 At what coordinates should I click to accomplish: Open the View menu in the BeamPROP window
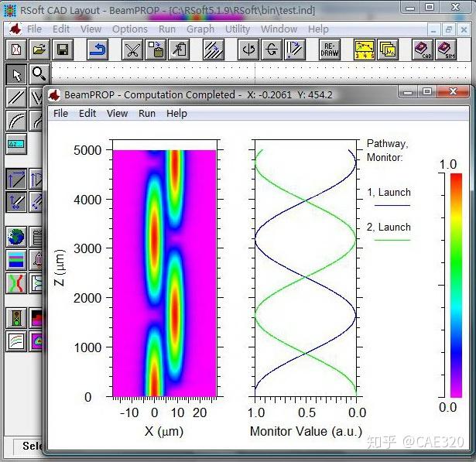pos(117,114)
